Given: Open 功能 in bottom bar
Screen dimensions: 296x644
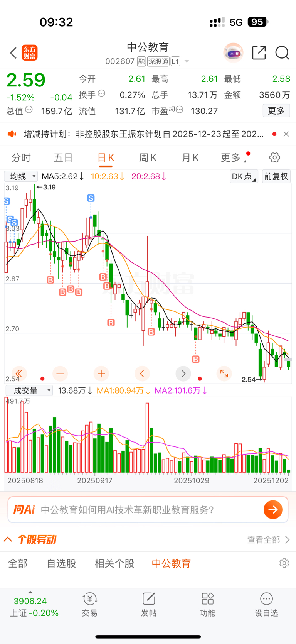Looking at the screenshot, I should pos(207,605).
